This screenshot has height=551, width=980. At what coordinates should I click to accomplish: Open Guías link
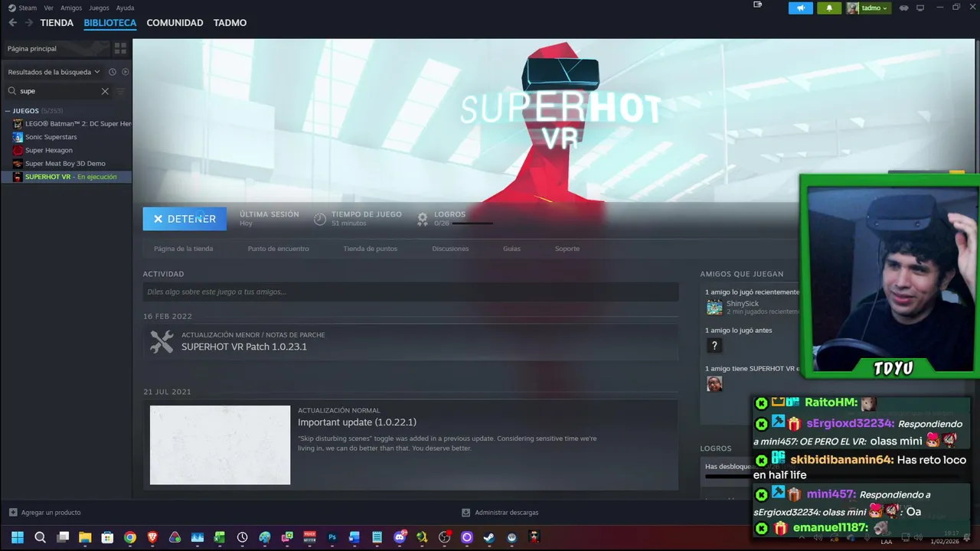click(x=511, y=249)
